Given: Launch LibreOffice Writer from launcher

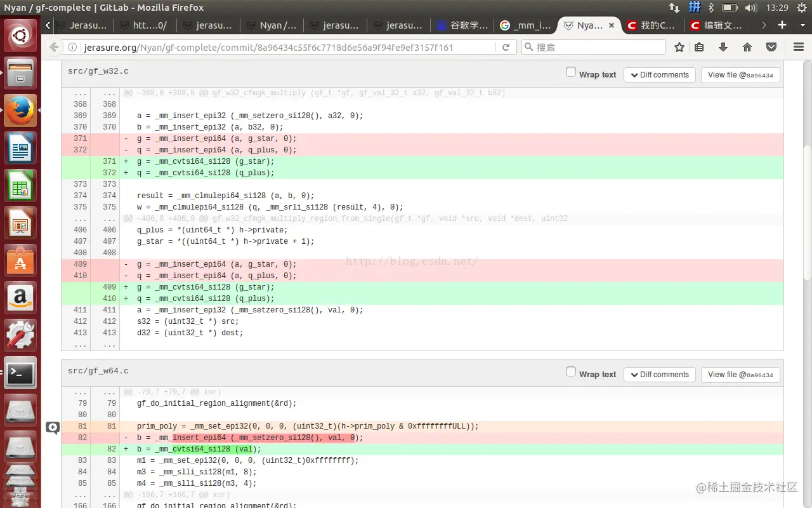Looking at the screenshot, I should pos(20,148).
